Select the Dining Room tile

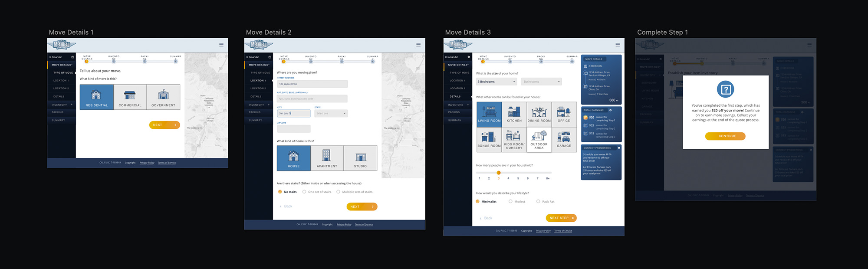tap(539, 115)
